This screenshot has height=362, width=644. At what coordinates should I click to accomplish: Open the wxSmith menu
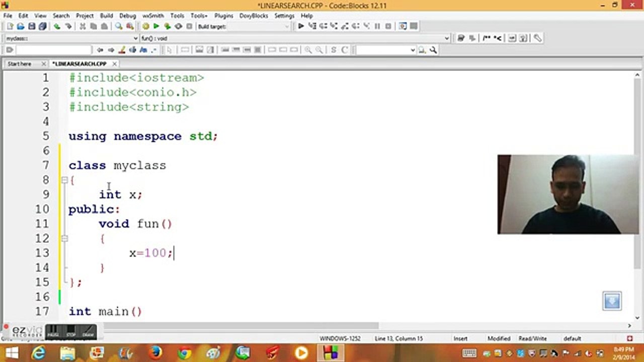pyautogui.click(x=153, y=16)
